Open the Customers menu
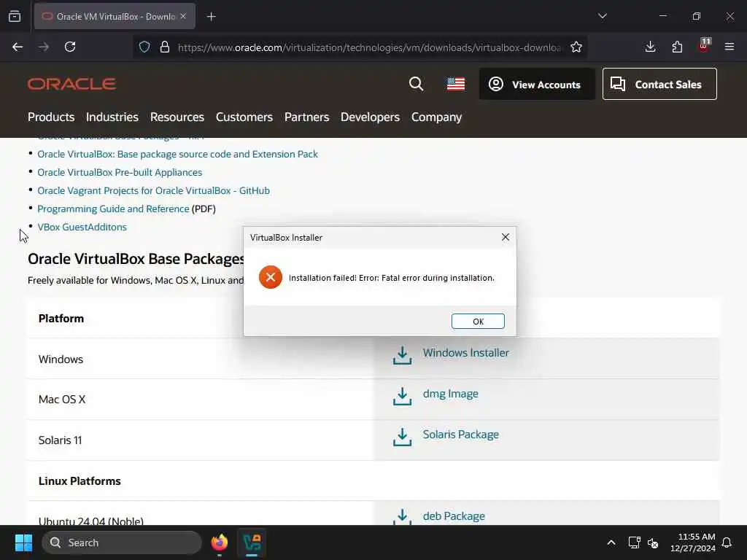Image resolution: width=747 pixels, height=560 pixels. (244, 117)
